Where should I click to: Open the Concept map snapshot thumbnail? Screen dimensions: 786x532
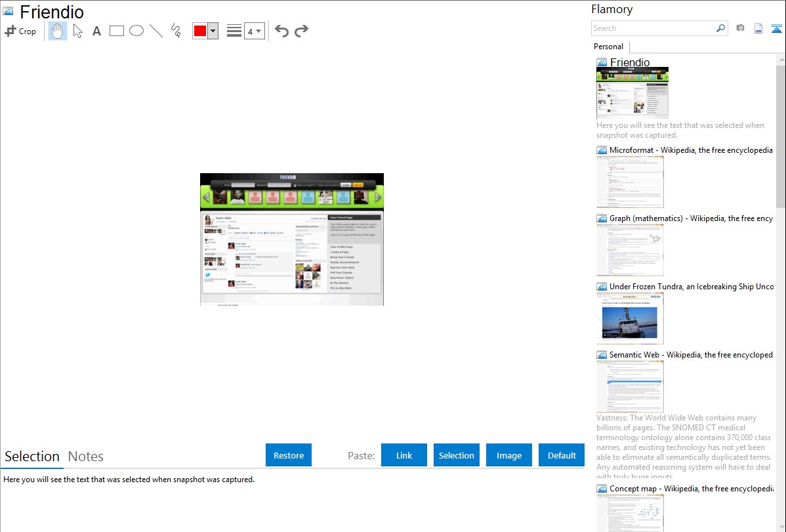pyautogui.click(x=630, y=513)
